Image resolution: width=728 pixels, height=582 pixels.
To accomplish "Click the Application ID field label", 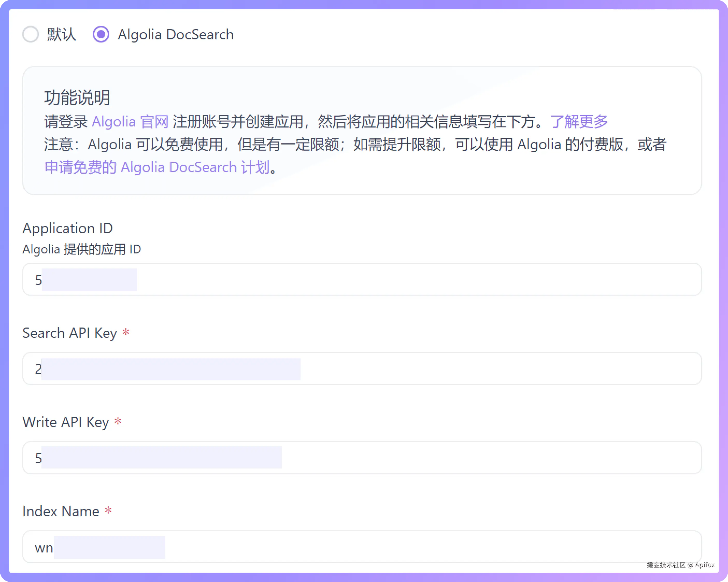I will click(67, 228).
